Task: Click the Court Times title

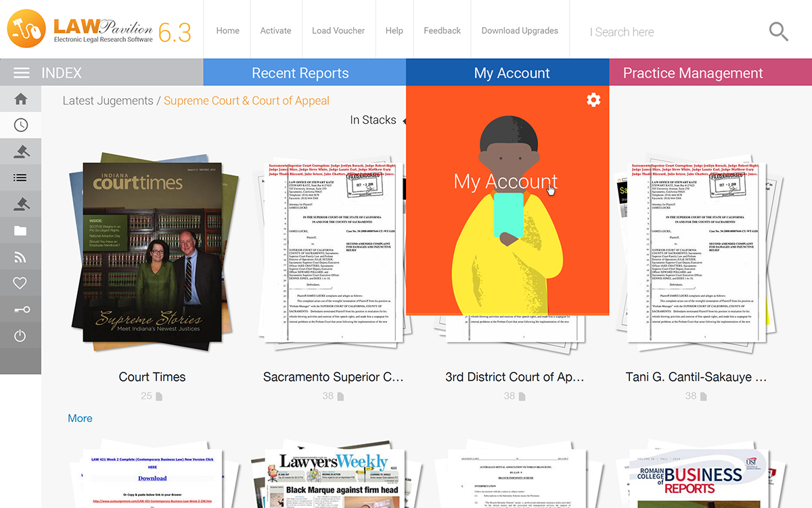Action: pos(152,377)
